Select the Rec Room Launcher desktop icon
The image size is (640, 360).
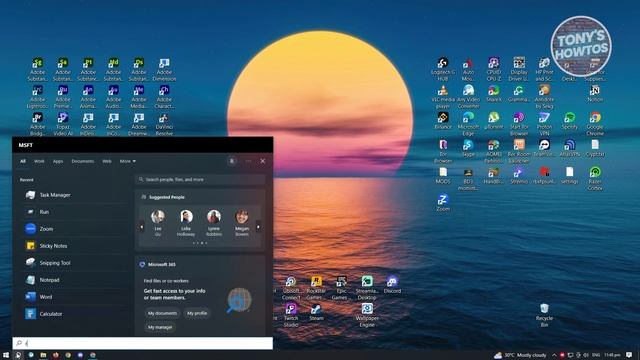(519, 151)
